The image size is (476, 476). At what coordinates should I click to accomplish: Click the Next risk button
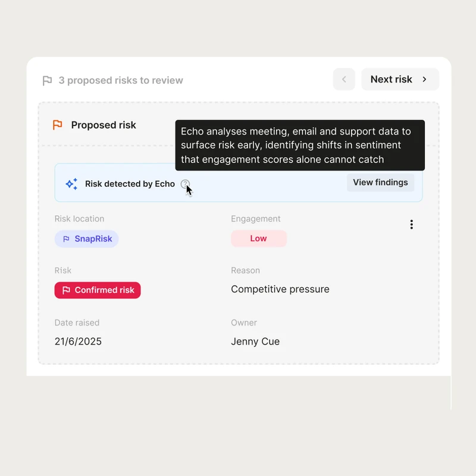point(400,79)
